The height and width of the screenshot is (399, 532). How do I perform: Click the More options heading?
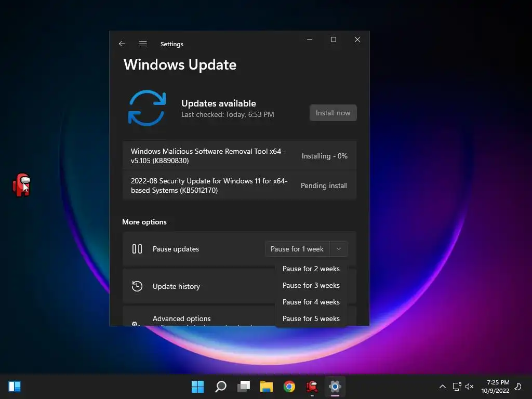144,222
